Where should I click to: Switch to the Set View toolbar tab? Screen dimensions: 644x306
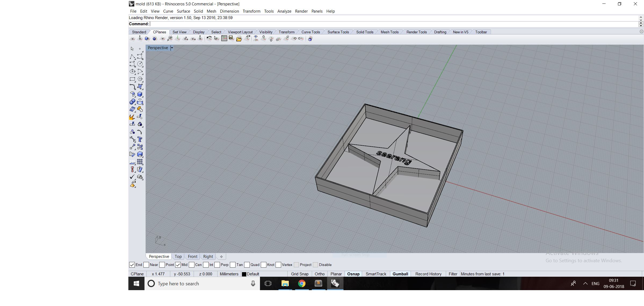click(179, 32)
